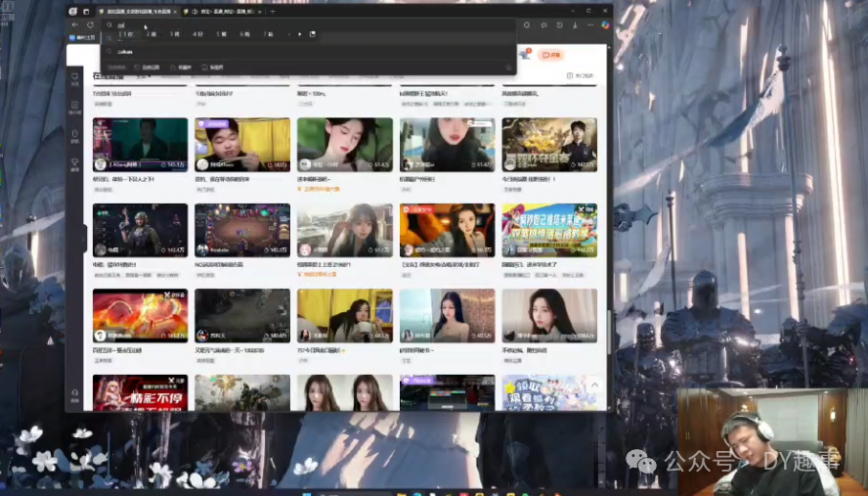Open the browser history icon
Viewport: 868px width, 496px height.
[560, 24]
